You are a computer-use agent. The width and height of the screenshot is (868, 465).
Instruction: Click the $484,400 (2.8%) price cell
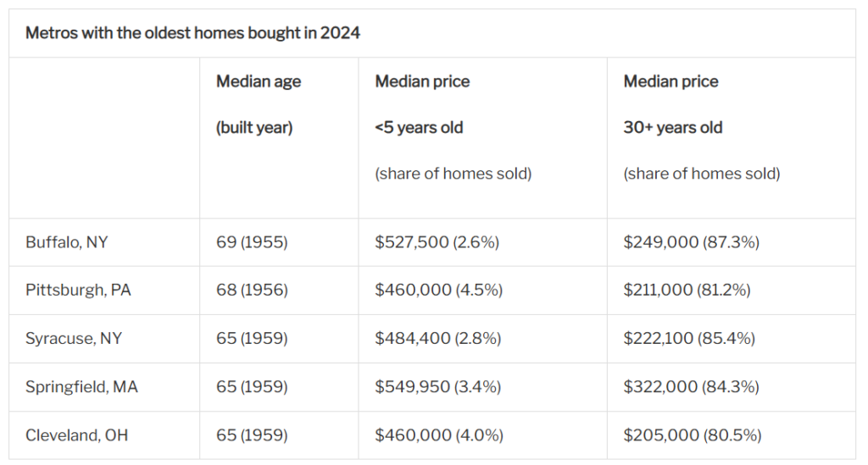pos(437,339)
